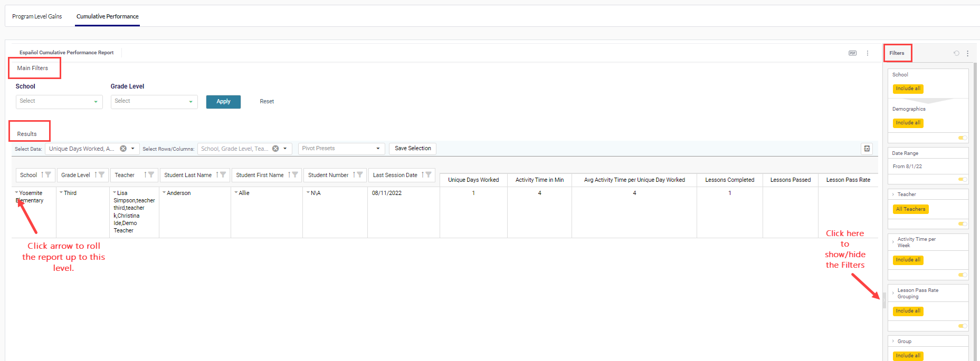
Task: Reset filters with the undo arrow icon
Action: click(x=956, y=53)
